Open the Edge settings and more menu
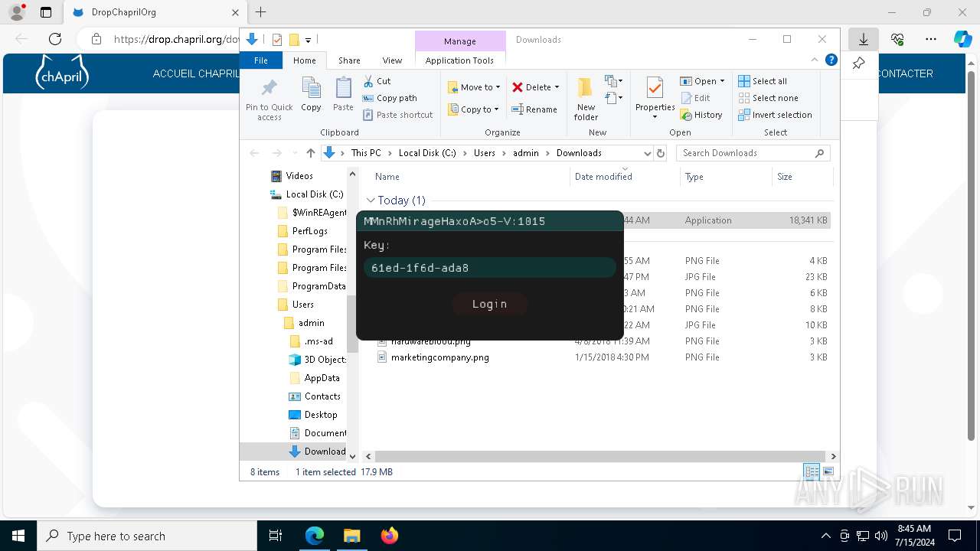This screenshot has width=980, height=551. click(x=931, y=39)
